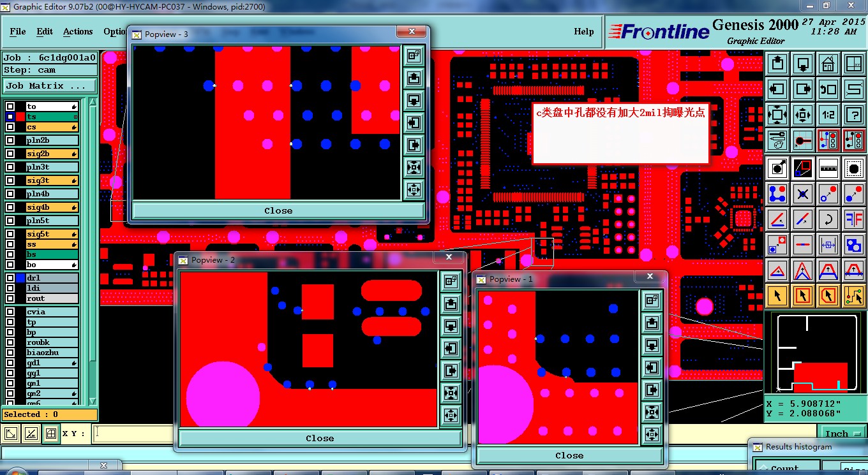Open the File menu
The width and height of the screenshot is (868, 475).
click(18, 31)
